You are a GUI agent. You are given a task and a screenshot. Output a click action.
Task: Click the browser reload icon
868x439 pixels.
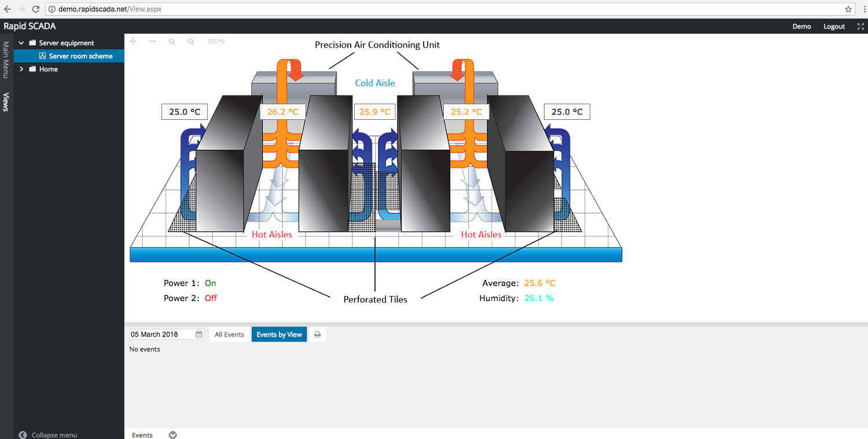[36, 9]
